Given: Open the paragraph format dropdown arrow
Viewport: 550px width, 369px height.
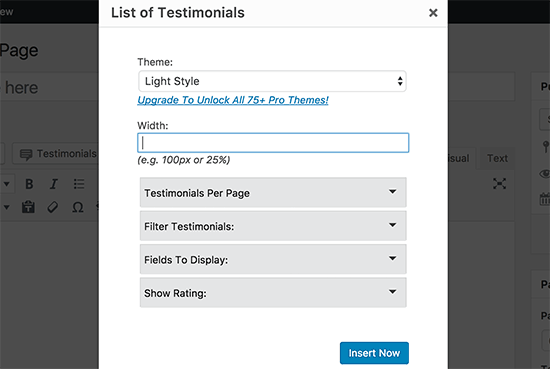Looking at the screenshot, I should click(6, 184).
